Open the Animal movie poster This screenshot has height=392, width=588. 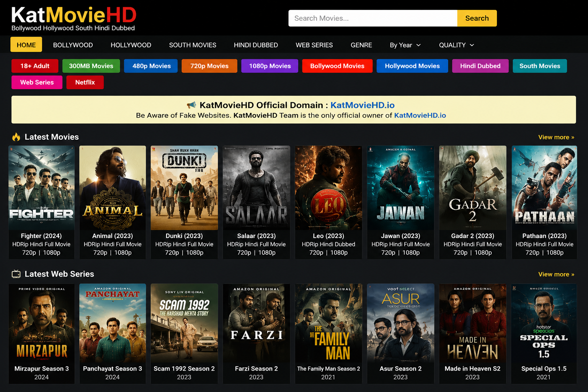pos(113,188)
